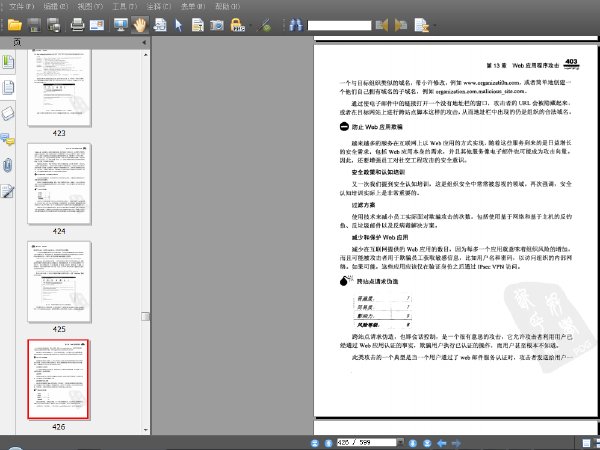Click the padlock PRO security icon
The width and height of the screenshot is (600, 450).
(x=238, y=25)
